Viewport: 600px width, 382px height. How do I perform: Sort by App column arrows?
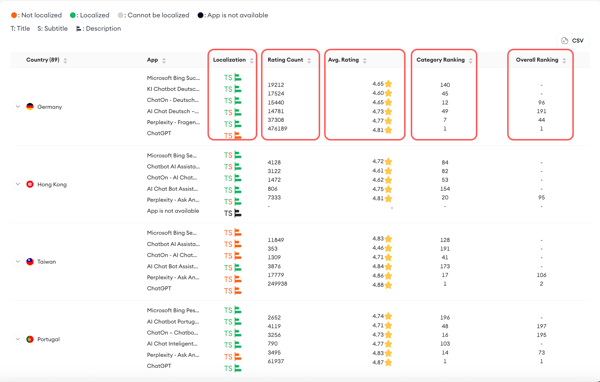coord(164,60)
